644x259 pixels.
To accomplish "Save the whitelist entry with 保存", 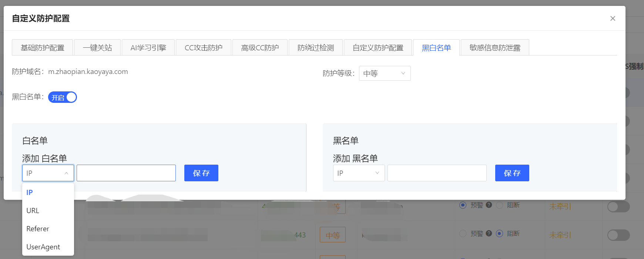I will [201, 173].
